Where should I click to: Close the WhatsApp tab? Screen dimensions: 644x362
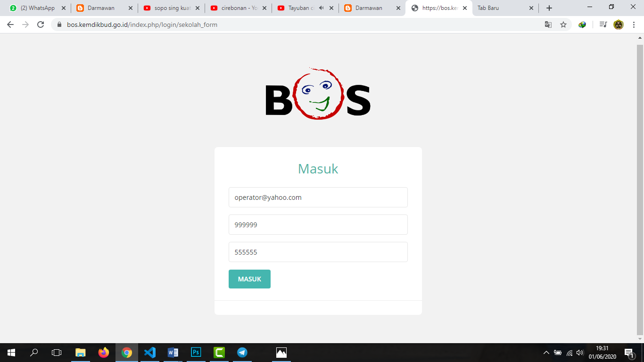pos(64,8)
